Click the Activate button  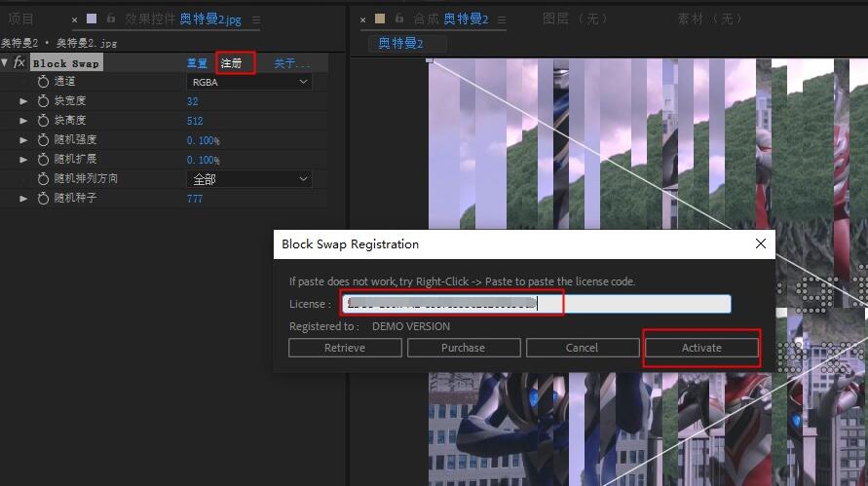pos(701,348)
